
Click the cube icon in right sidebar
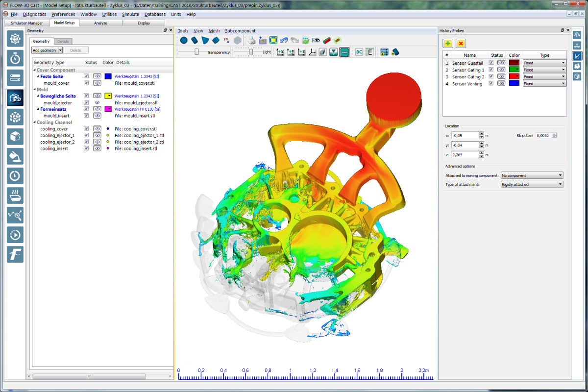577,76
